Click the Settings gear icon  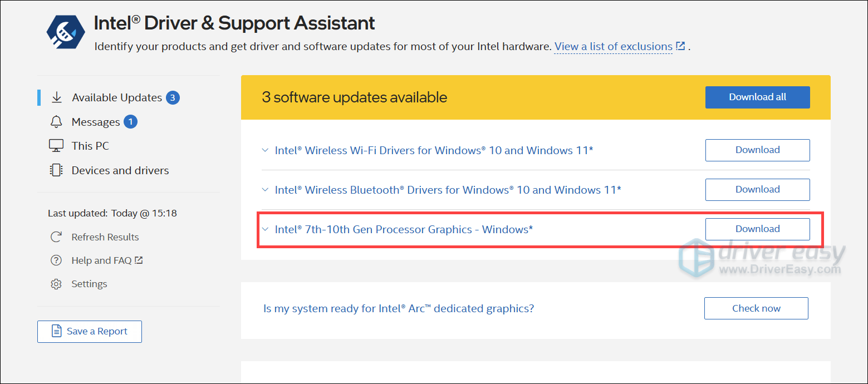click(x=56, y=284)
